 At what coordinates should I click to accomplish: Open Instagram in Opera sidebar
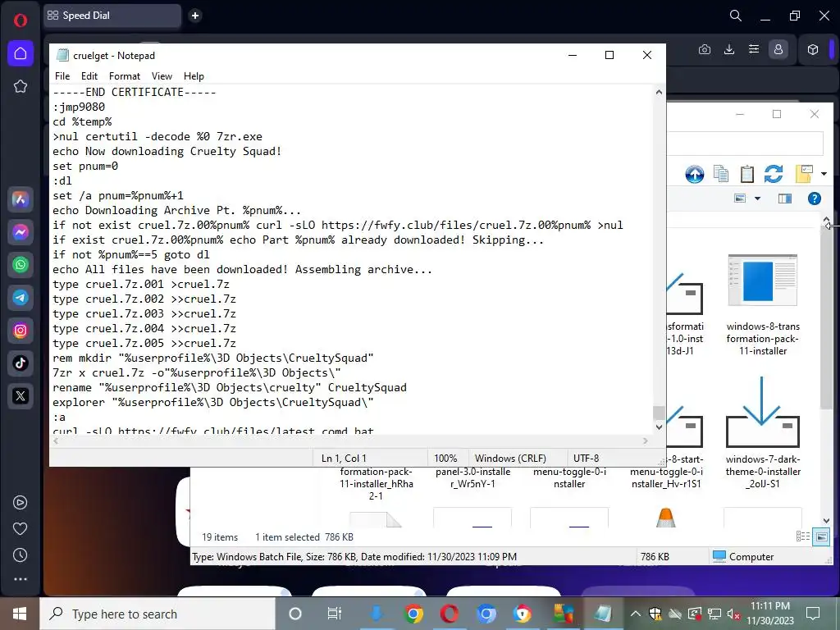point(21,331)
